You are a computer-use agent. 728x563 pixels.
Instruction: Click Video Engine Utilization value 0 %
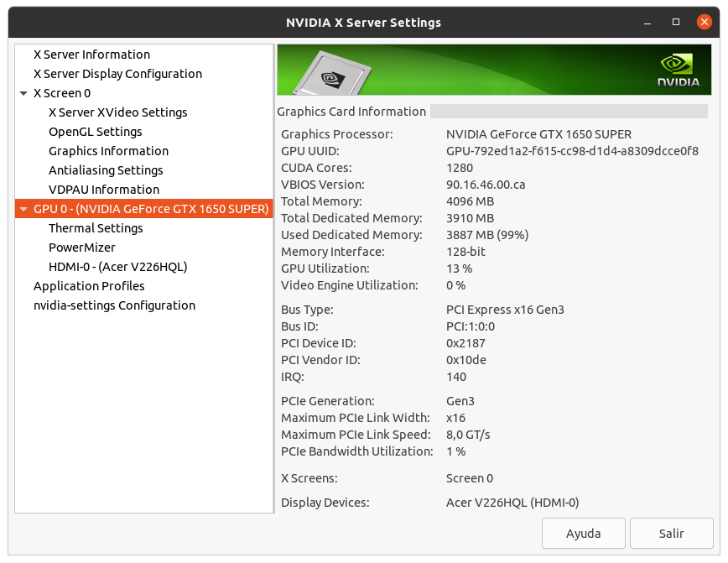456,285
